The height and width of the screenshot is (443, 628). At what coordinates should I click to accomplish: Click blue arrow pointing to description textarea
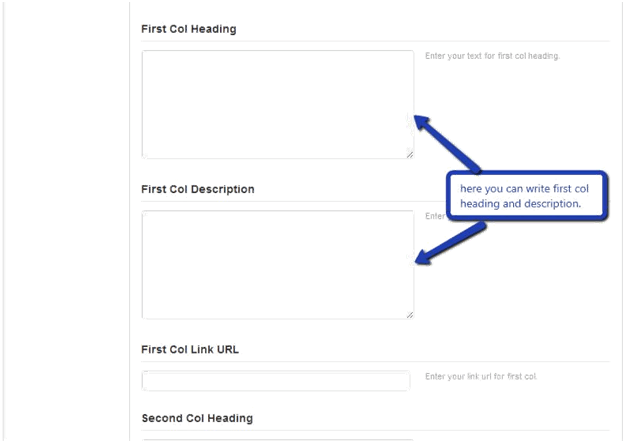(450, 244)
